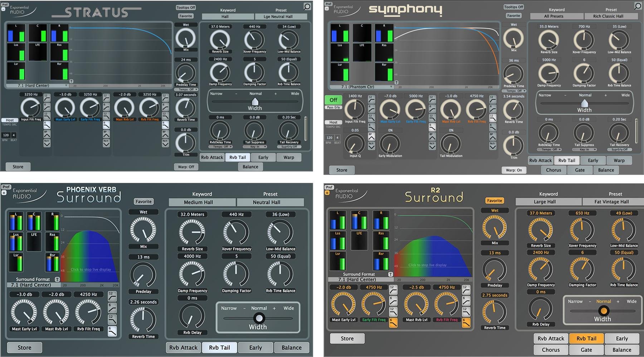Select bandpass filter icon beside Symphony Input Q
Image resolution: width=644 pixels, height=357 pixels.
(371, 137)
